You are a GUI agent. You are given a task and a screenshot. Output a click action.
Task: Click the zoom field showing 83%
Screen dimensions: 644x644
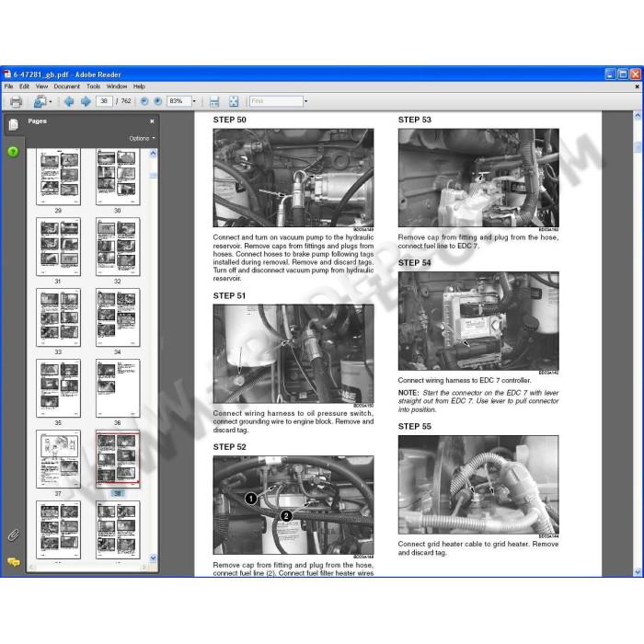[x=179, y=101]
